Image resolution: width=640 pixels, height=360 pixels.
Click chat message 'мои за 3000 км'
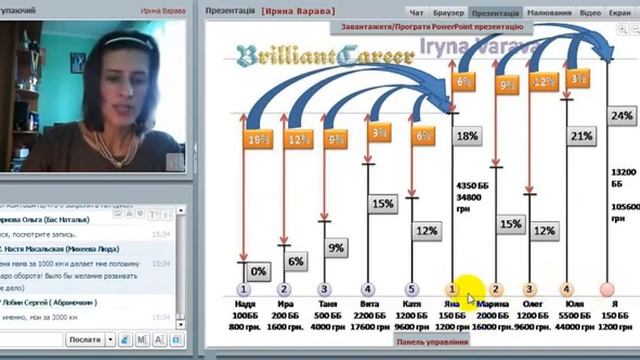53,317
